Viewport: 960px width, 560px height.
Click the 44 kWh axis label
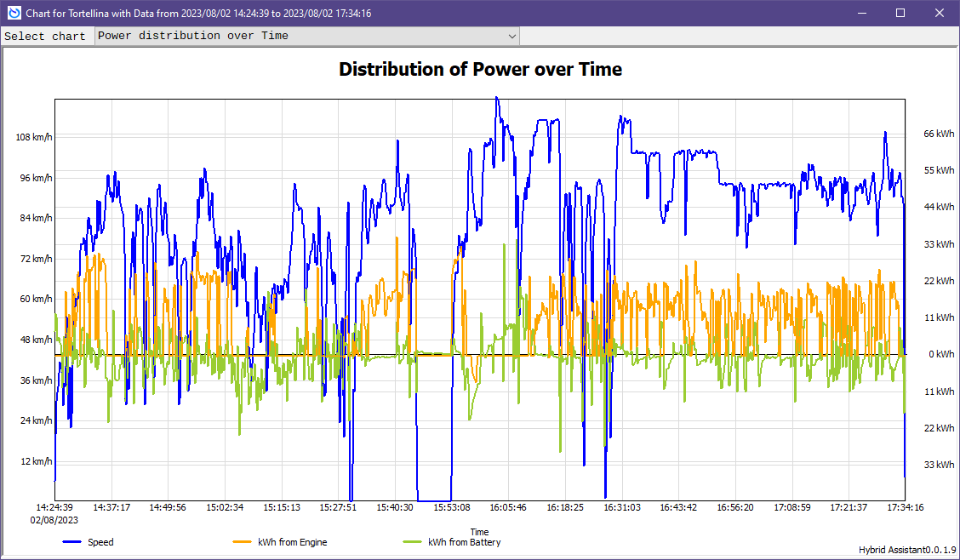940,207
